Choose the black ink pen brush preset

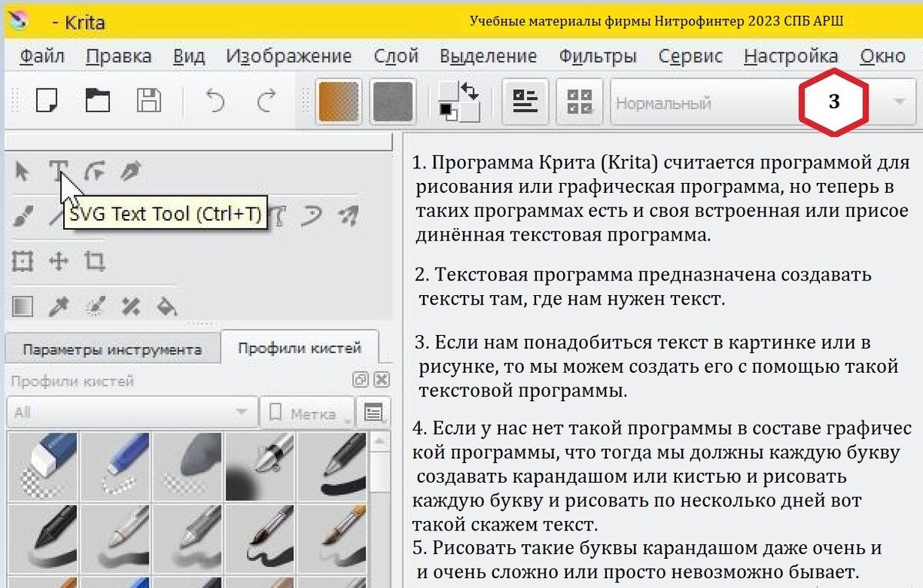click(x=332, y=466)
